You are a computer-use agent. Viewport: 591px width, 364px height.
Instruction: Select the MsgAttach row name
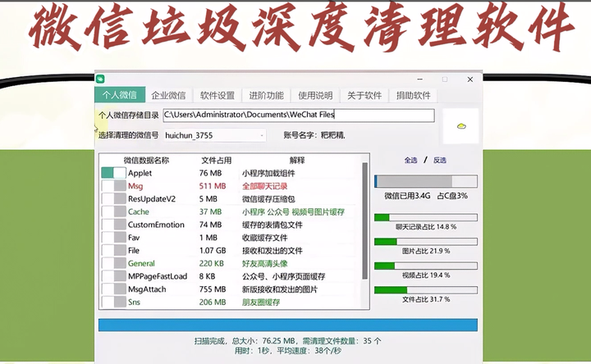(x=147, y=289)
